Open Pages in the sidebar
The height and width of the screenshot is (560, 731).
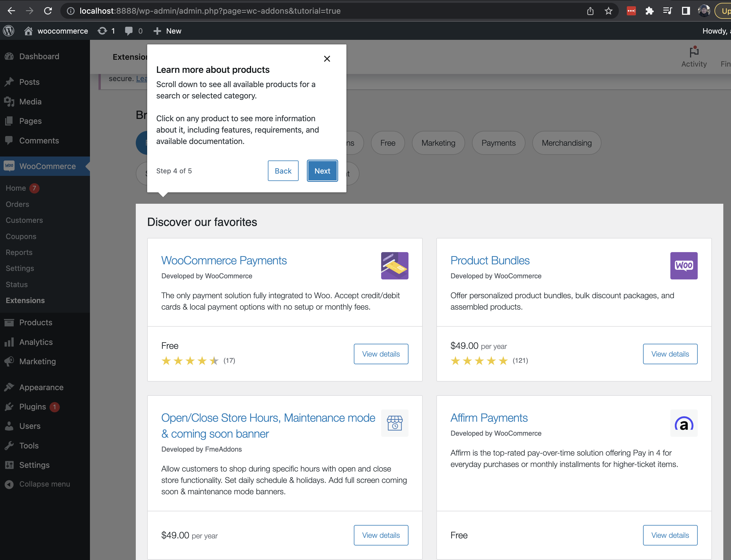(x=45, y=121)
